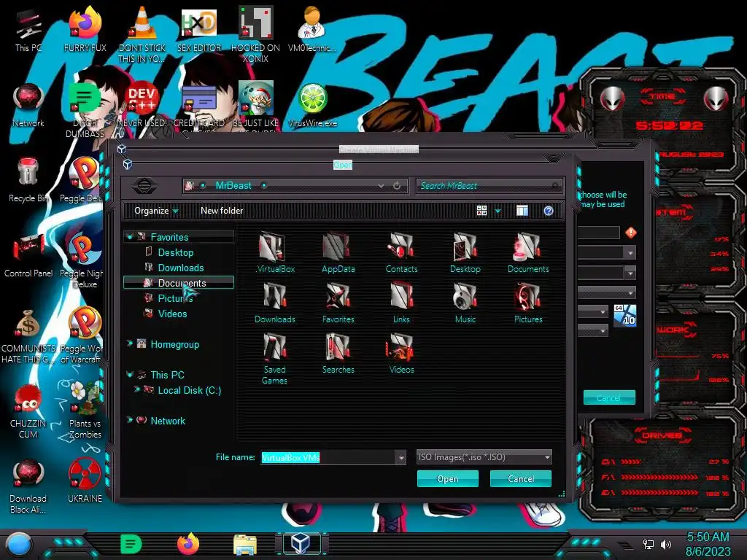
Task: Go to Downloads in Favorites sidebar
Action: [x=181, y=268]
